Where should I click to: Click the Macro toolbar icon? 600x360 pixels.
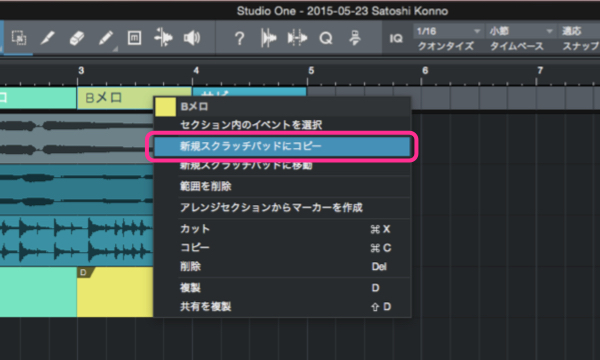tap(355, 38)
